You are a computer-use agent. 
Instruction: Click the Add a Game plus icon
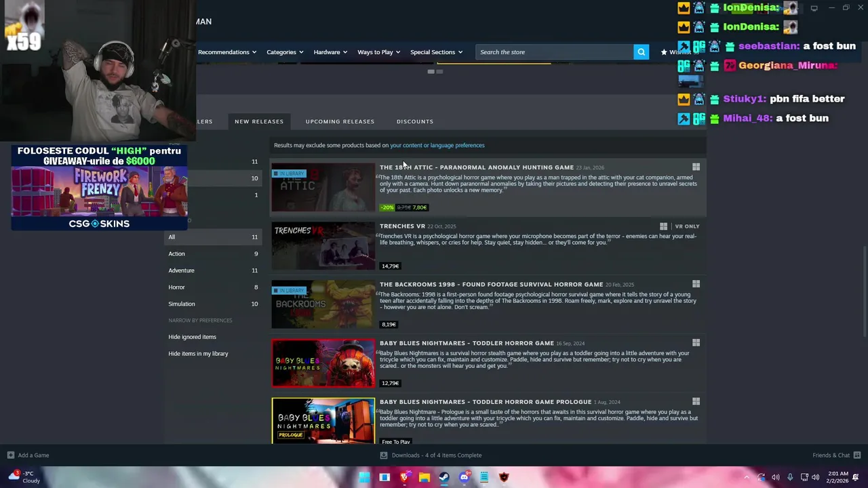[10, 455]
